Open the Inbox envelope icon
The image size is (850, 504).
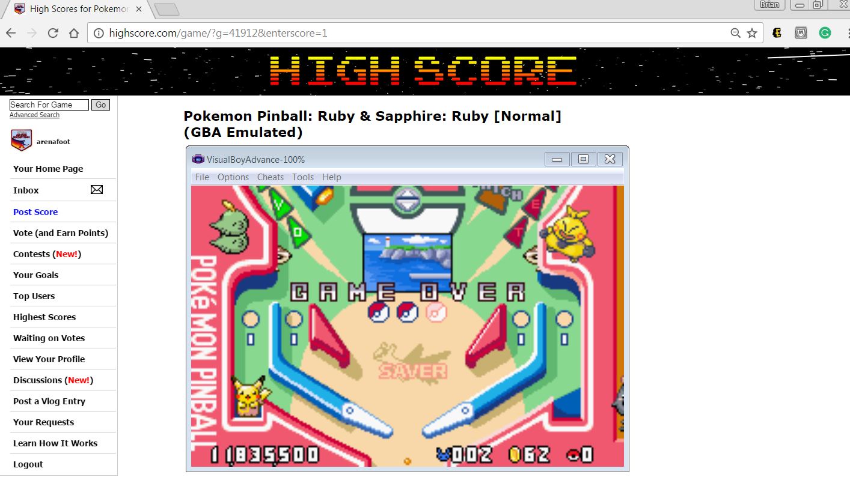[x=97, y=190]
